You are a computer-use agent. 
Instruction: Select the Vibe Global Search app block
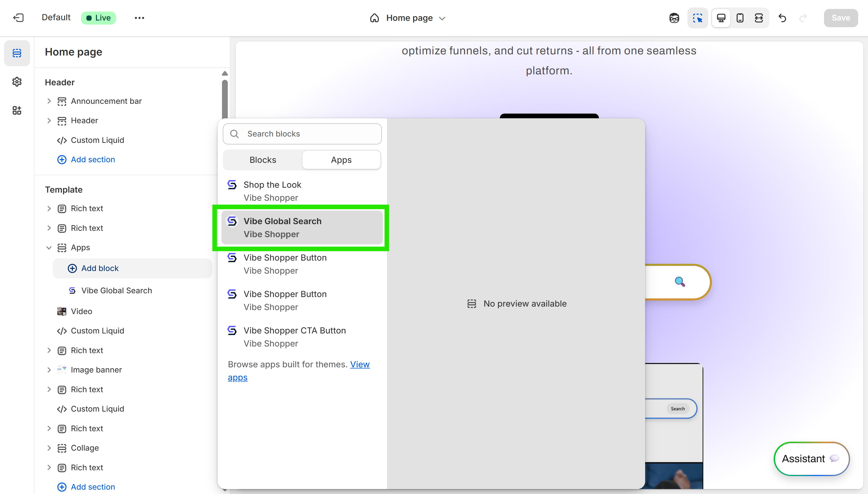302,227
